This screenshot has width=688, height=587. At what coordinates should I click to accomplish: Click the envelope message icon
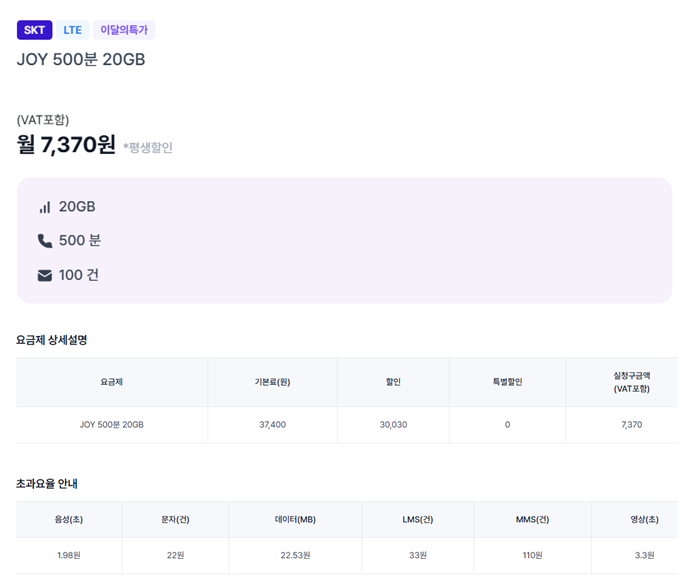[x=45, y=276]
